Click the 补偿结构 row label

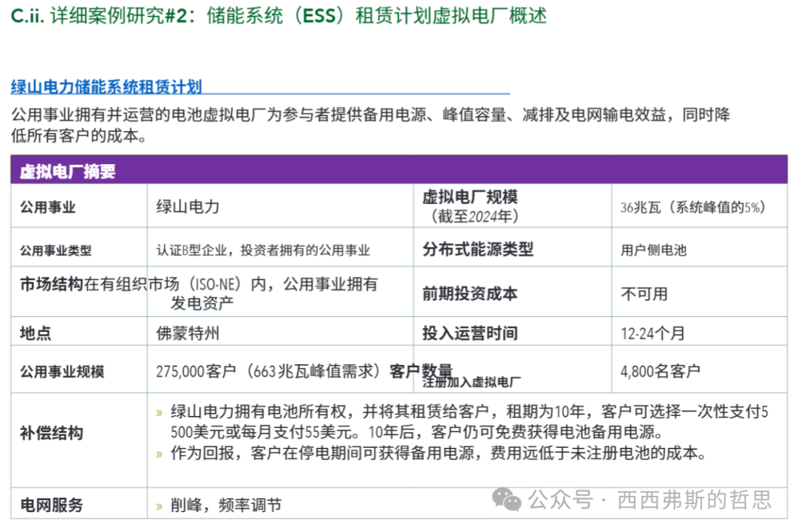coord(51,433)
